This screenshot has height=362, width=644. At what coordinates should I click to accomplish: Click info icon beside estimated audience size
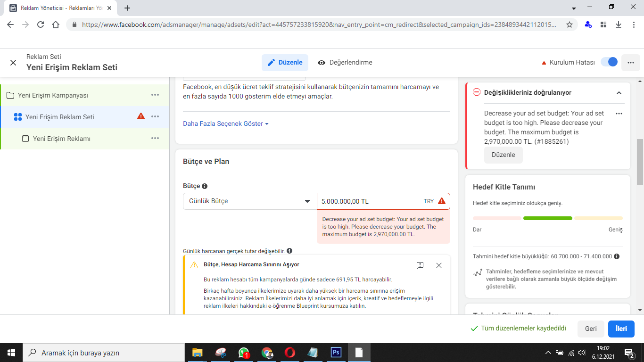(x=617, y=256)
